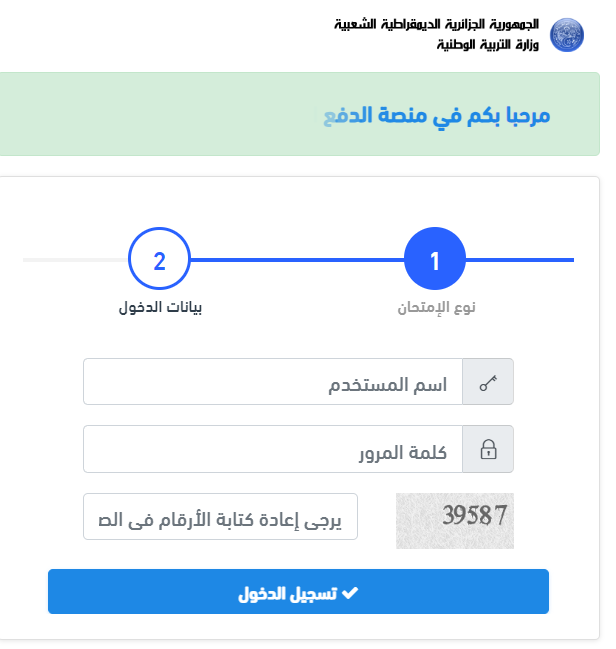Open the نوع الإمتحان step label
Viewport: 616px width, 649px height.
[435, 307]
